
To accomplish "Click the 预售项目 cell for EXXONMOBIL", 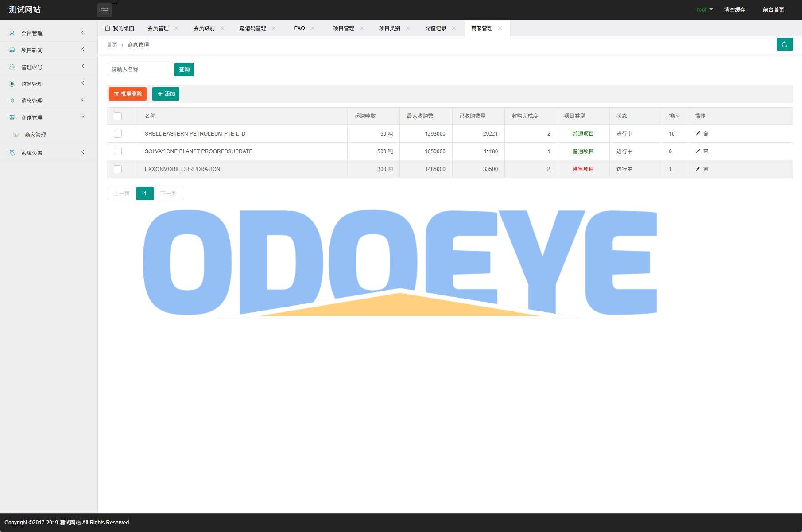I will click(x=583, y=169).
